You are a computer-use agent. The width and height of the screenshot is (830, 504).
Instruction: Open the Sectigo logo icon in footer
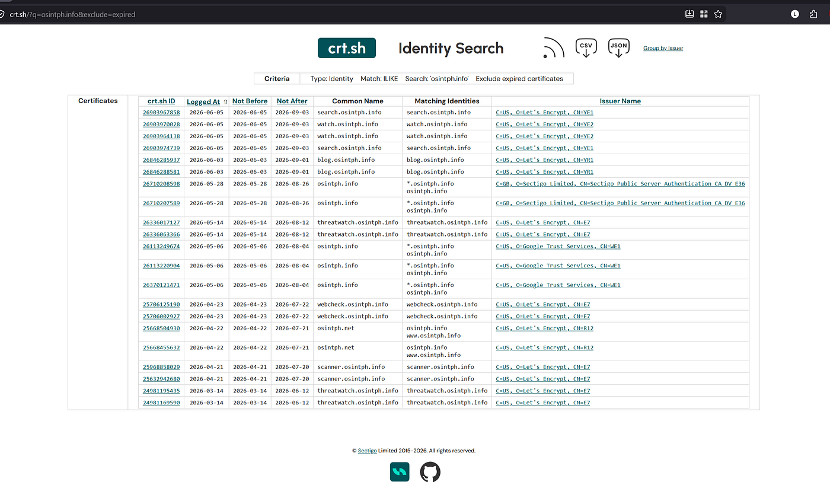(x=400, y=472)
